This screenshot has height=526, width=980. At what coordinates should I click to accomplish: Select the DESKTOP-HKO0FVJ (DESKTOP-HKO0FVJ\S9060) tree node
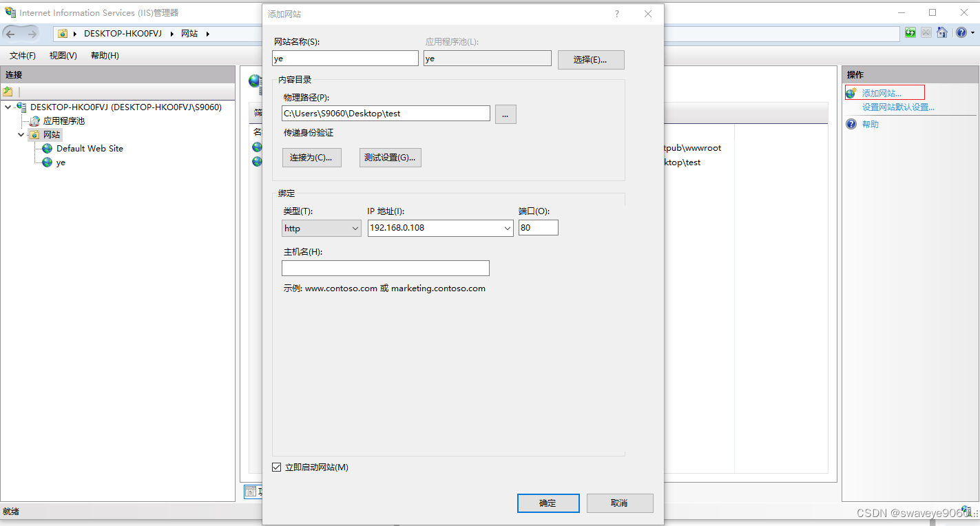[126, 107]
